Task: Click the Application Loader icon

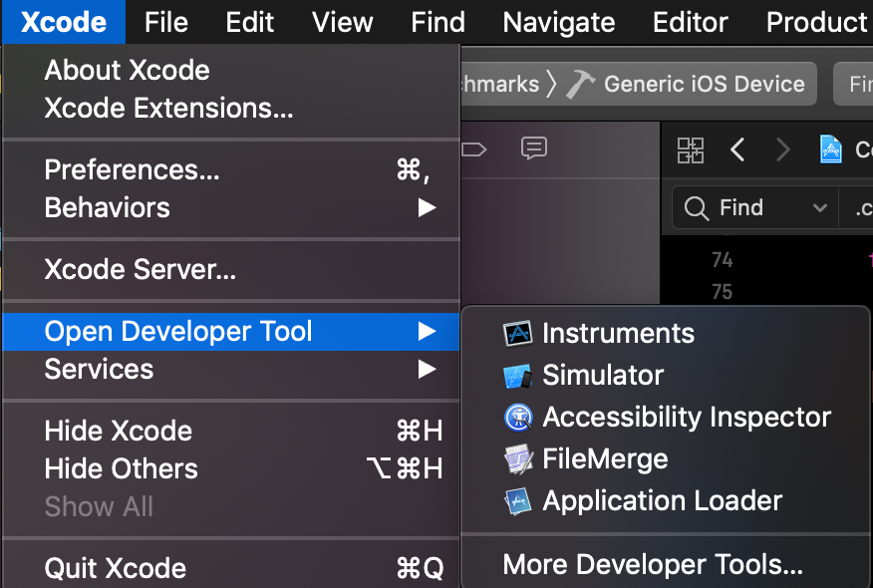Action: pyautogui.click(x=518, y=501)
